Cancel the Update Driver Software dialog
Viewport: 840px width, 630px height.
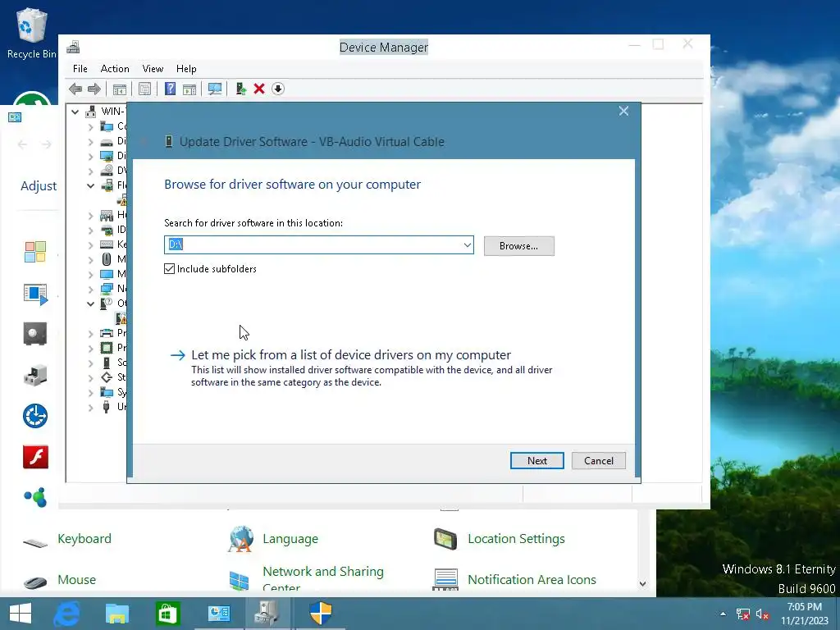coord(598,461)
